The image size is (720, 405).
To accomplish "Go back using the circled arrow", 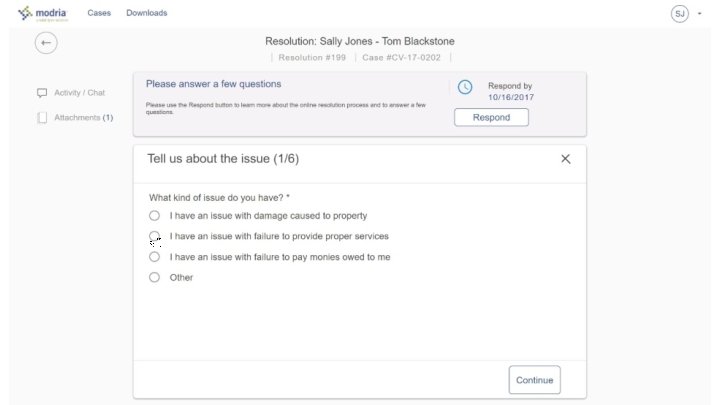I will (46, 43).
